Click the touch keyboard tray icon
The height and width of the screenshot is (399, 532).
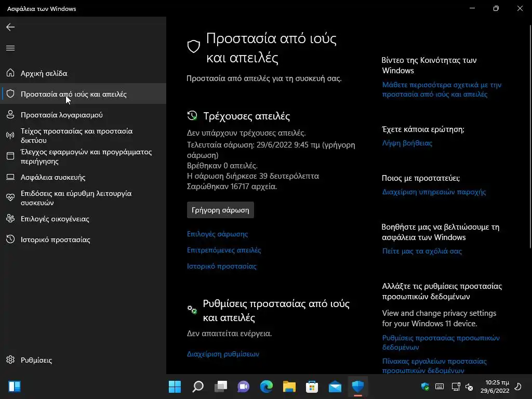click(x=440, y=387)
